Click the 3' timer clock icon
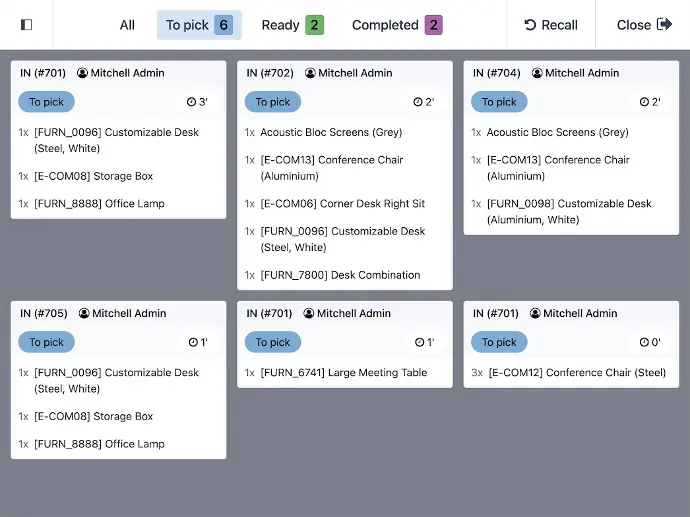The height and width of the screenshot is (517, 690). pyautogui.click(x=191, y=102)
